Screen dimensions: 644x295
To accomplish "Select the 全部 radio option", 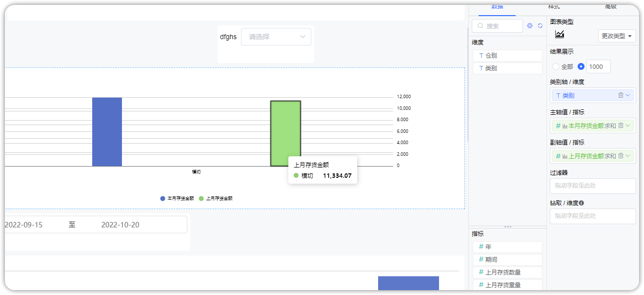I will coord(556,66).
